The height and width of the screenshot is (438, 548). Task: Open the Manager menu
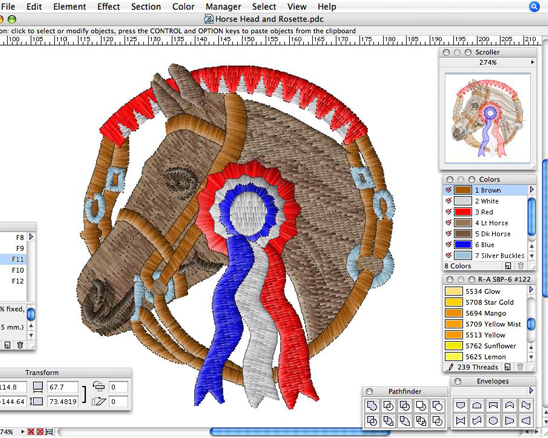223,6
